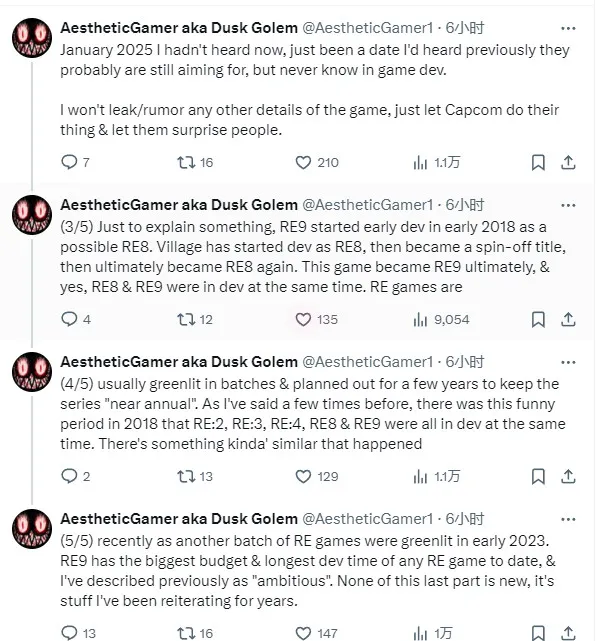Open the 6小时 timestamp on (3/5) tweet
The image size is (601, 641).
coord(464,205)
